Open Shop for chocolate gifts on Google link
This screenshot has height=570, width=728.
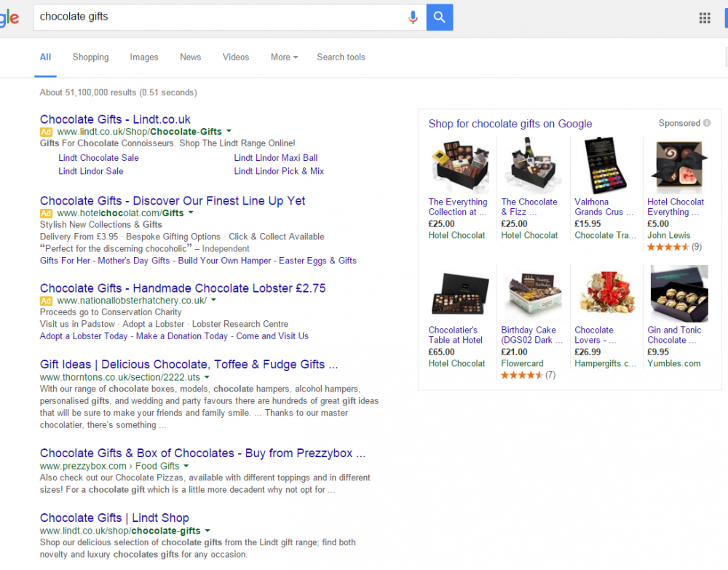tap(510, 124)
